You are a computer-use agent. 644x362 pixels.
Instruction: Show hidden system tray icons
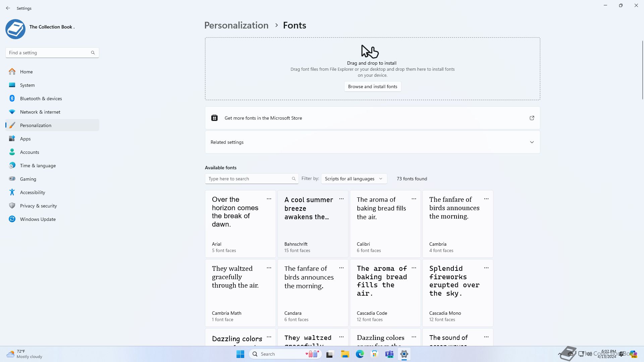point(559,354)
